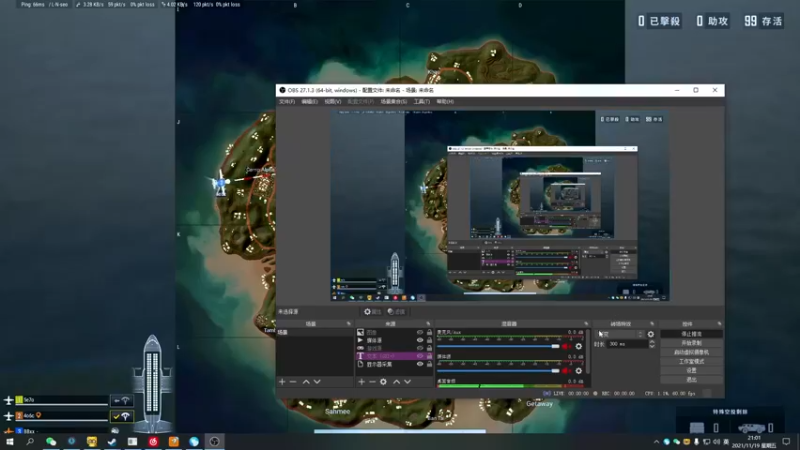Image resolution: width=800 pixels, height=450 pixels.
Task: Open source properties gear in Sources panel
Action: 383,382
